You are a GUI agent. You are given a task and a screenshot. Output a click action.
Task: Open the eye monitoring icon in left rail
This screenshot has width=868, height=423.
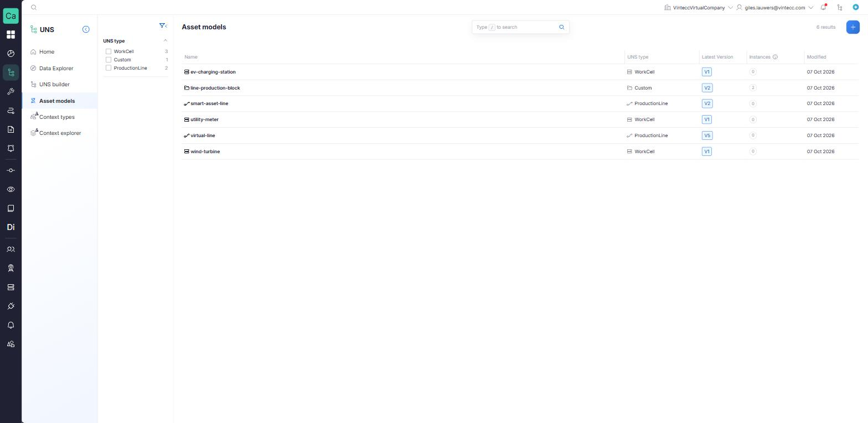[x=11, y=190]
